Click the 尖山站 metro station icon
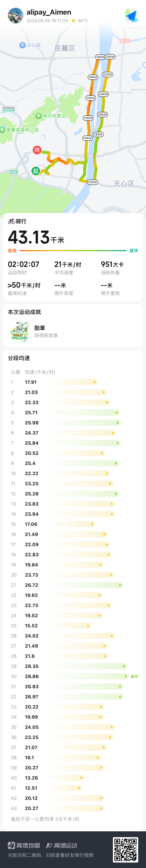 tap(23, 45)
